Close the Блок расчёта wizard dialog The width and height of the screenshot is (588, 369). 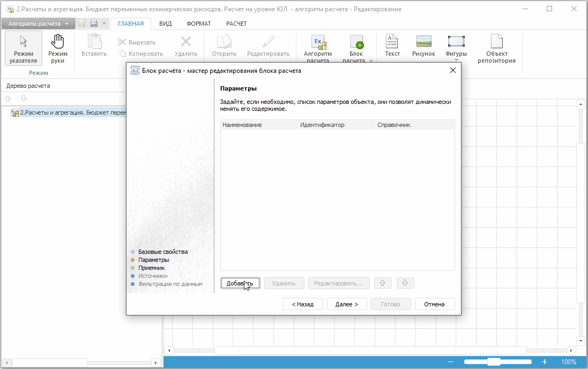point(452,71)
